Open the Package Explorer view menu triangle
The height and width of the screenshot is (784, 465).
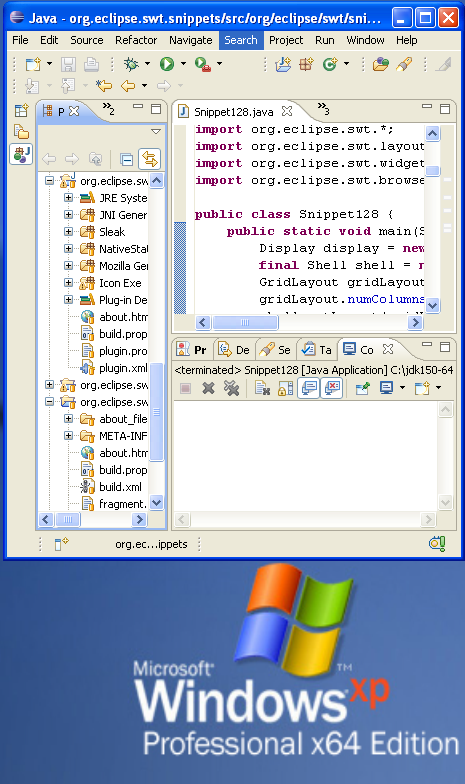coord(156,132)
